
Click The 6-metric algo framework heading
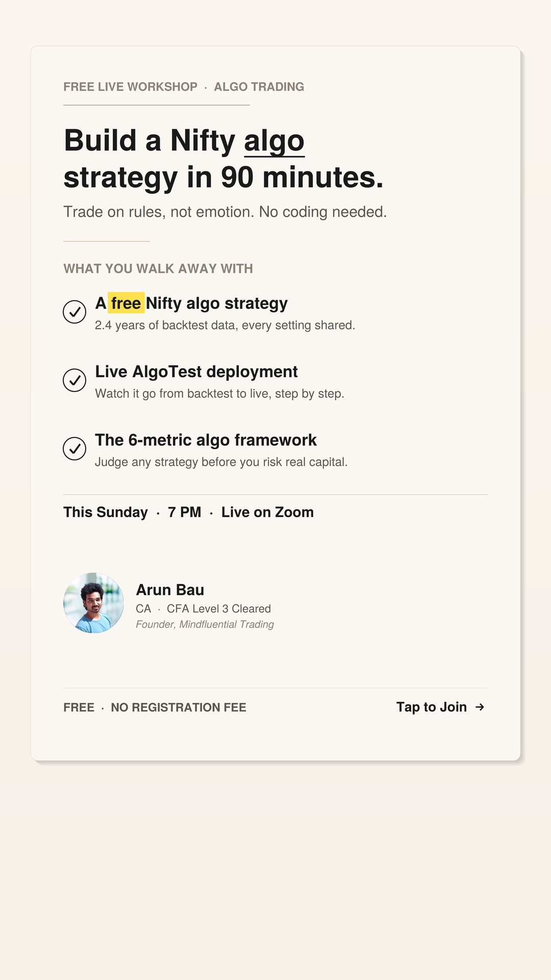[x=206, y=440]
